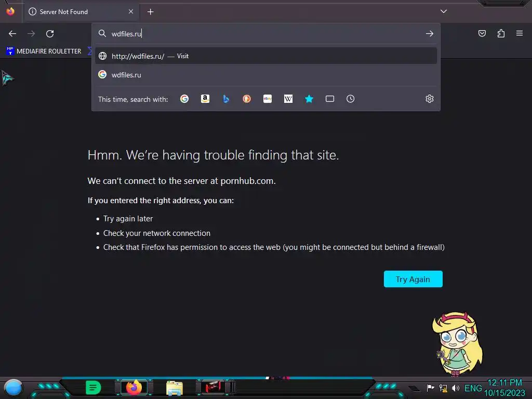
Task: Search this time with Wikipedia
Action: (x=288, y=99)
